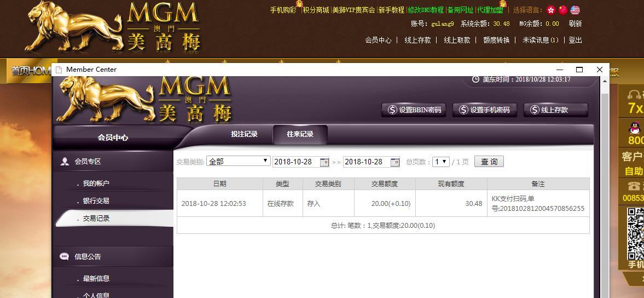This screenshot has width=644, height=298.
Task: Click the 线上存款 button in the Member Center window
Action: point(556,110)
